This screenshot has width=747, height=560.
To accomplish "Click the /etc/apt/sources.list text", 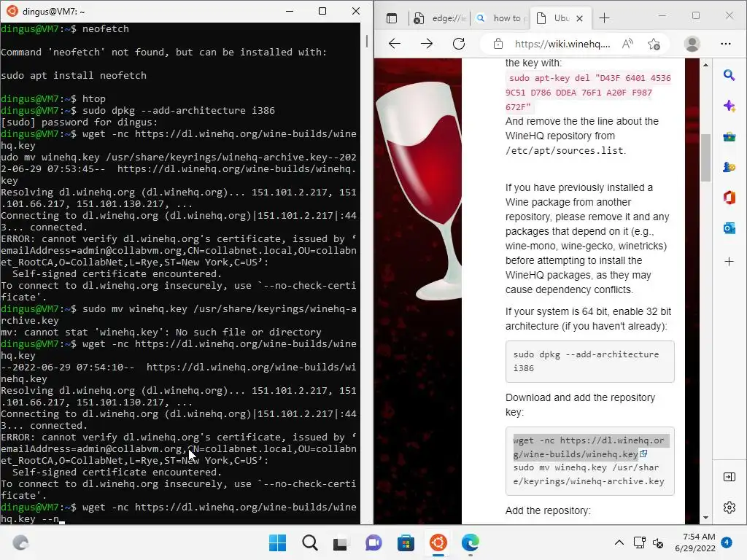I will 565,151.
